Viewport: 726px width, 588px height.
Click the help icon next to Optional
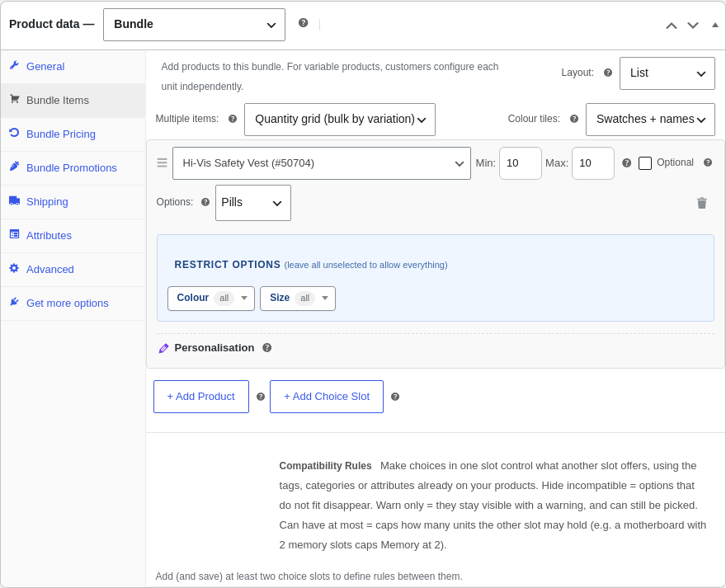pyautogui.click(x=708, y=162)
